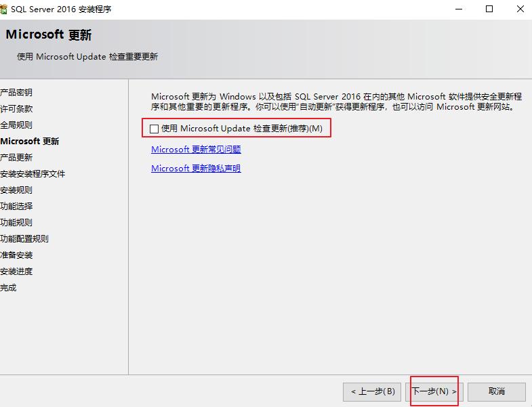Click the 使用 Microsoft Update 检查重要更新 subtitle
The height and width of the screenshot is (407, 532).
coord(87,57)
